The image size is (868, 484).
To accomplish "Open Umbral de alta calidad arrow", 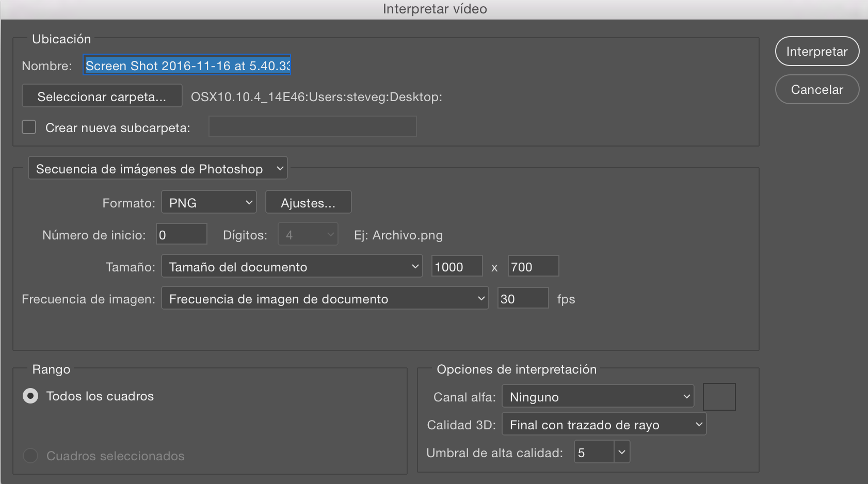I will coord(622,452).
